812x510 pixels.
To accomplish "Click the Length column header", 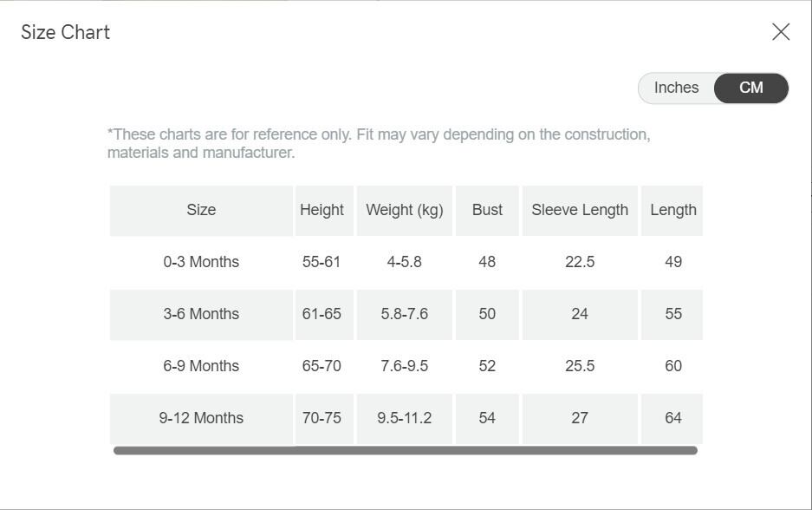I will tap(673, 210).
